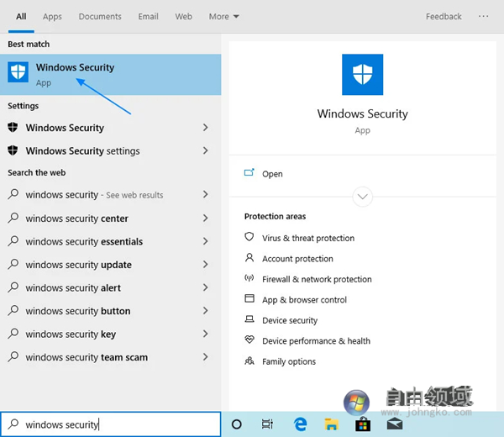Switch to the Apps tab
The image size is (504, 437).
coord(52,17)
